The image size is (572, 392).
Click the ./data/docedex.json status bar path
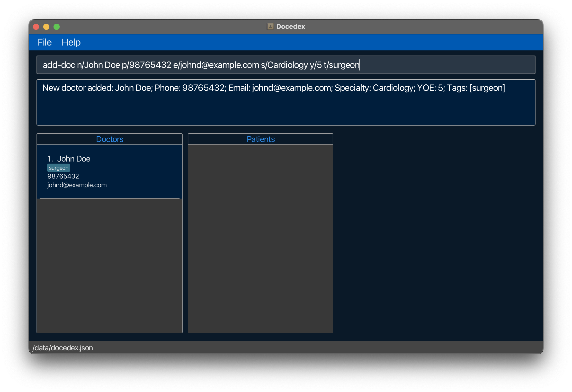[62, 348]
